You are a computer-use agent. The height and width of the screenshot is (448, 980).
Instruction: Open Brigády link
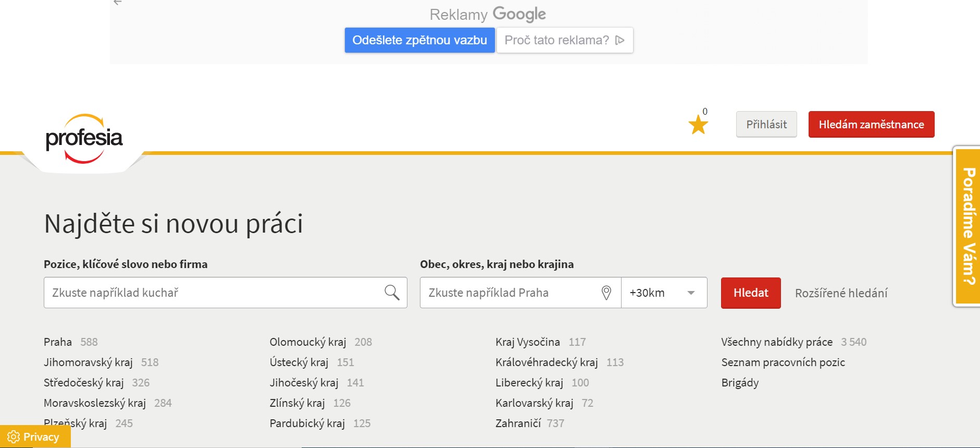point(740,383)
